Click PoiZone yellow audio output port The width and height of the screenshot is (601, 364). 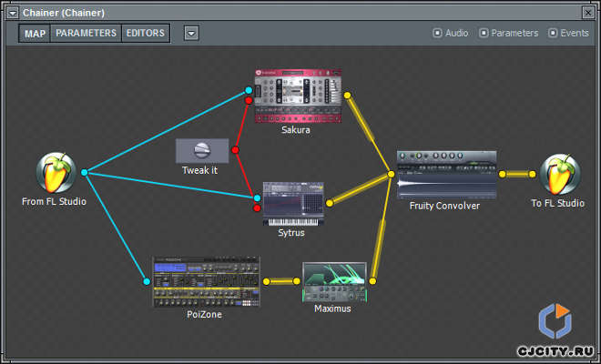[x=267, y=281]
